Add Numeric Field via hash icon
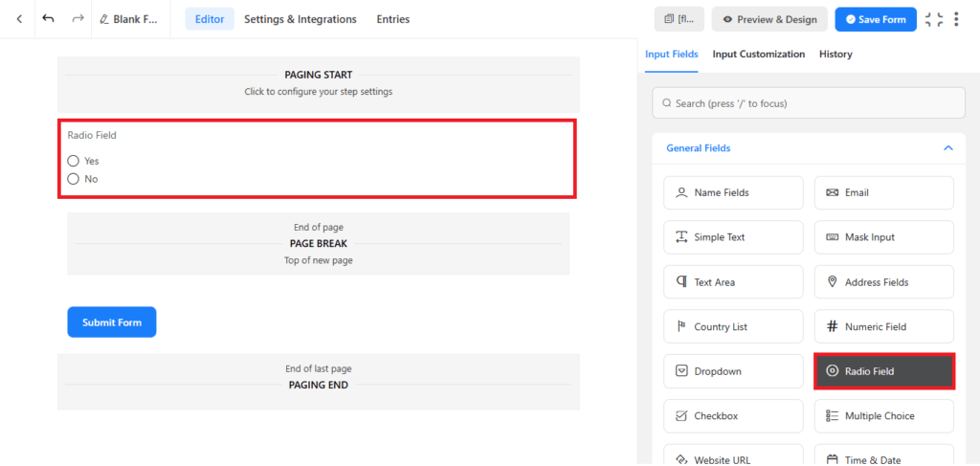 (x=832, y=326)
